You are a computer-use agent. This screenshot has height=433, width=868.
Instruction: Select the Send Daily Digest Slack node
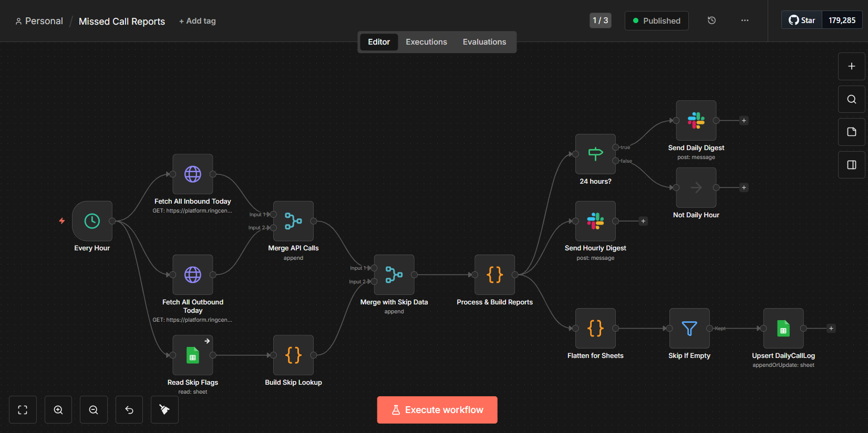point(696,121)
